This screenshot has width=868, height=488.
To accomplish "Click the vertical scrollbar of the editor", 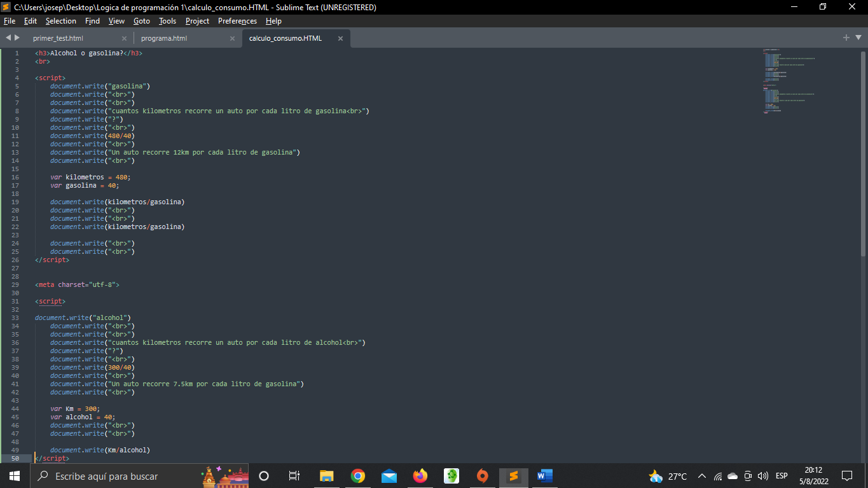I will [863, 153].
